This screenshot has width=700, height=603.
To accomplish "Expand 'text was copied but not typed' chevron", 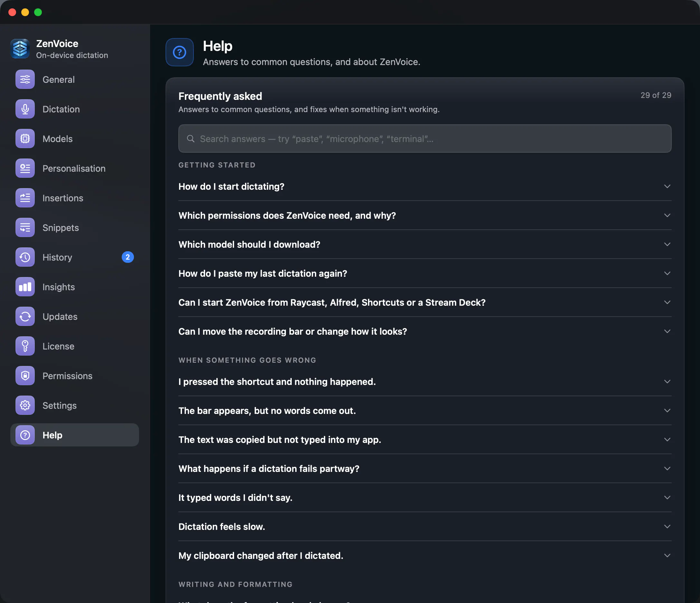I will [667, 439].
